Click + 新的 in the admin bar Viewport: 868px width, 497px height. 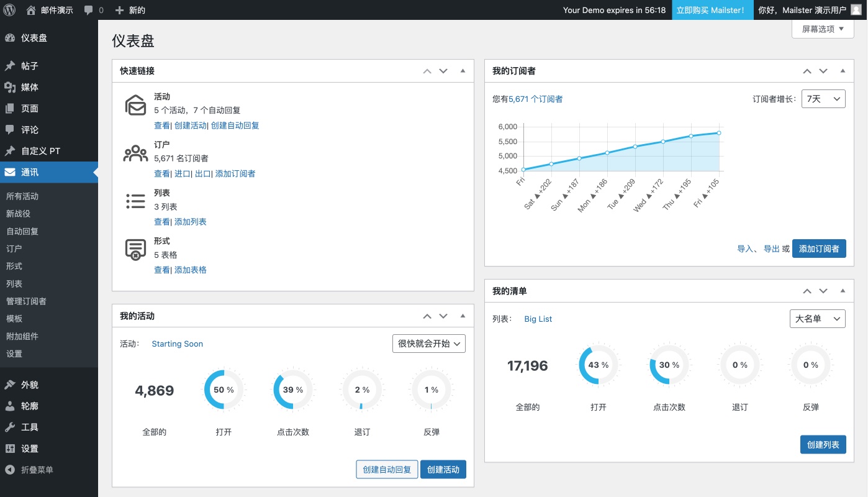click(130, 10)
